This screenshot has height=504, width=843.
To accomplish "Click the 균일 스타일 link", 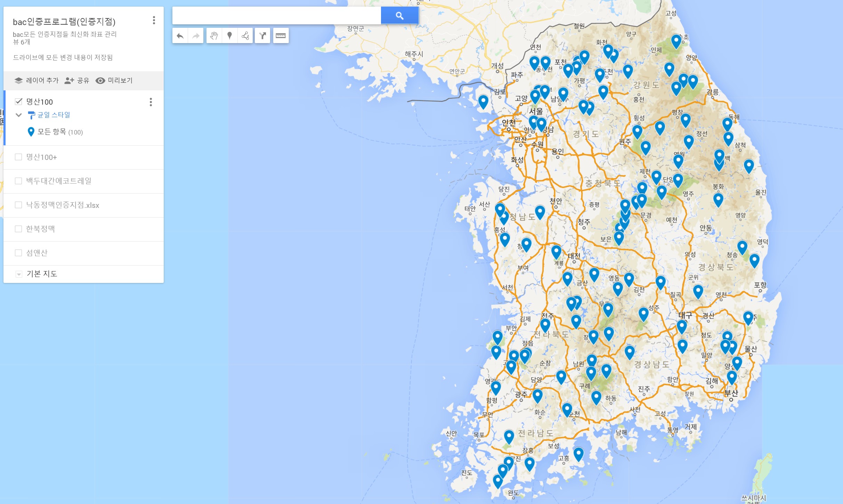I will click(54, 115).
